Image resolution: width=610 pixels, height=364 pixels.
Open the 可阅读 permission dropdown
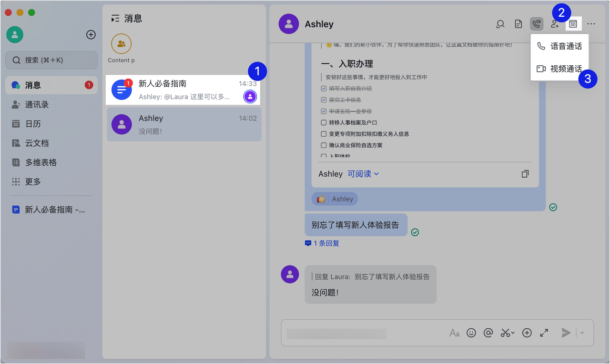point(363,174)
